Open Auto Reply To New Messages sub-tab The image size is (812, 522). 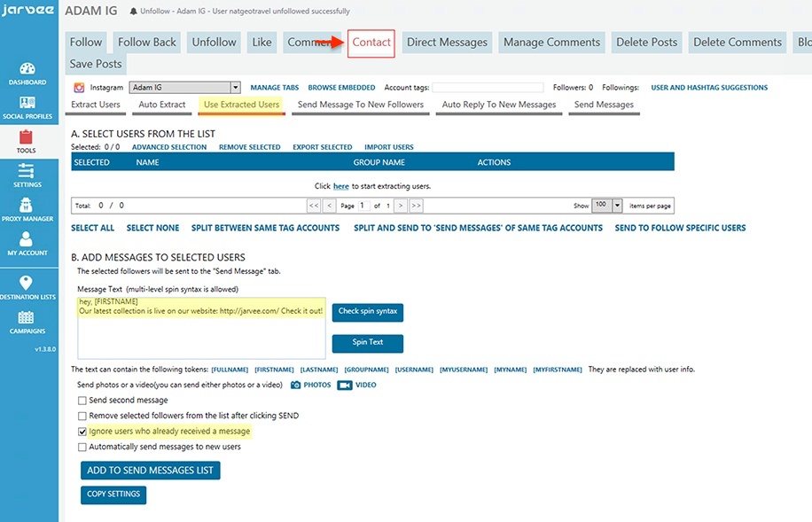[499, 105]
